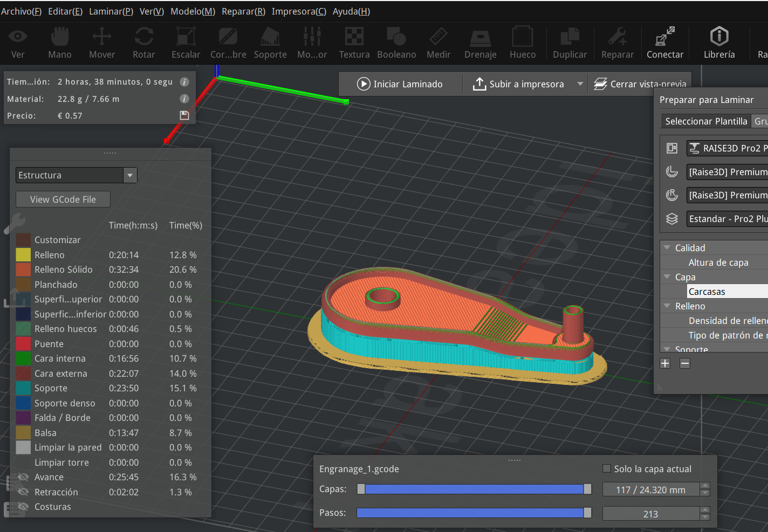Choose the Medir measuring tool
This screenshot has width=768, height=532.
(x=438, y=43)
